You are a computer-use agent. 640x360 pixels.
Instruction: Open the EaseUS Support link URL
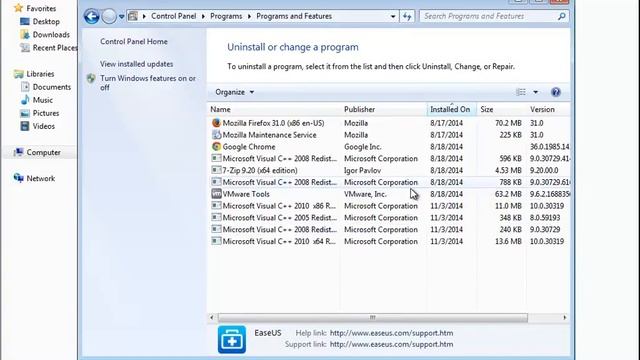coord(391,344)
